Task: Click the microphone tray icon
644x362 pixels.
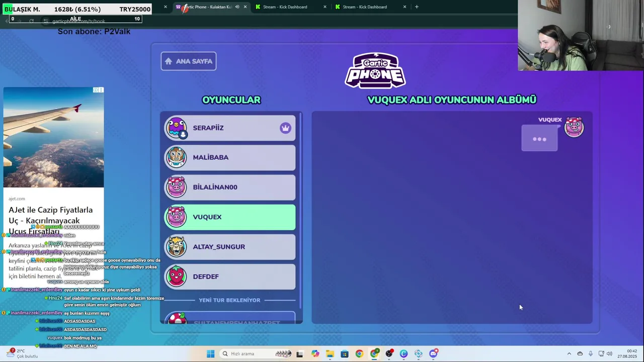Action: click(x=591, y=354)
